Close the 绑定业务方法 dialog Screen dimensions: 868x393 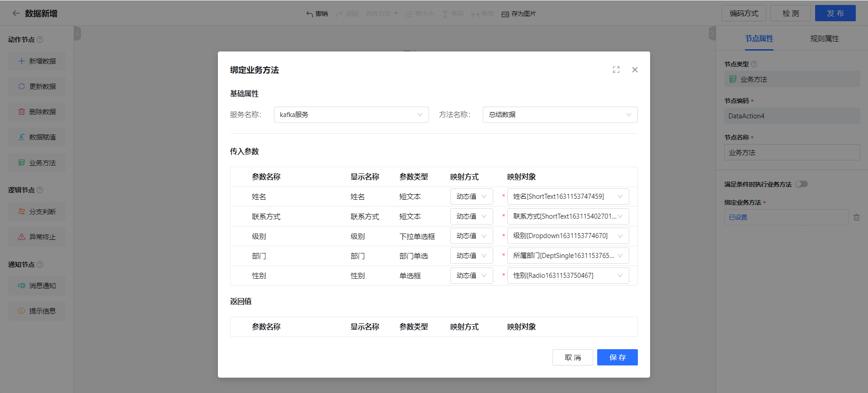(x=635, y=70)
